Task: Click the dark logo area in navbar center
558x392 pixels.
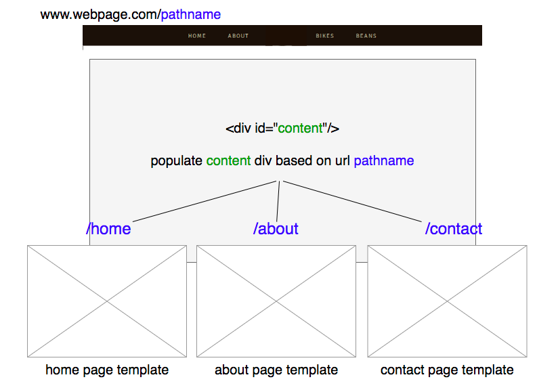Action: point(286,36)
